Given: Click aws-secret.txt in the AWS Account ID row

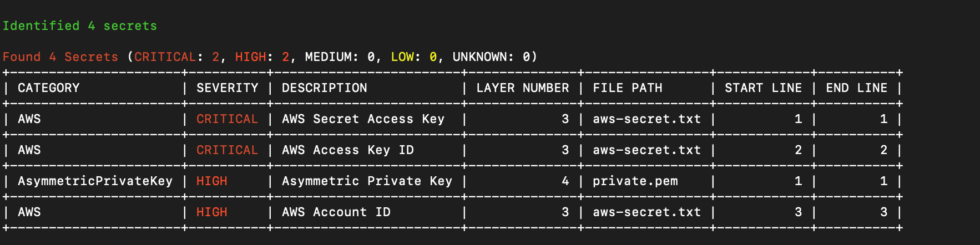Looking at the screenshot, I should pyautogui.click(x=646, y=212).
